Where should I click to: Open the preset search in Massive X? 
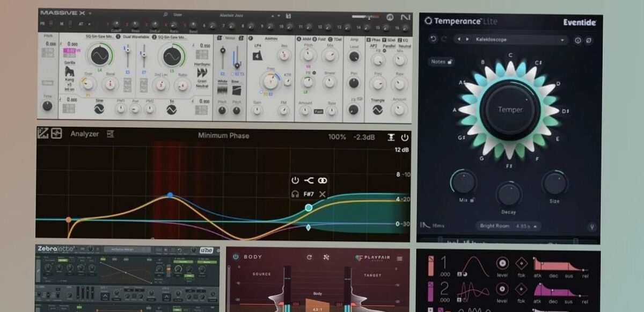tap(165, 14)
